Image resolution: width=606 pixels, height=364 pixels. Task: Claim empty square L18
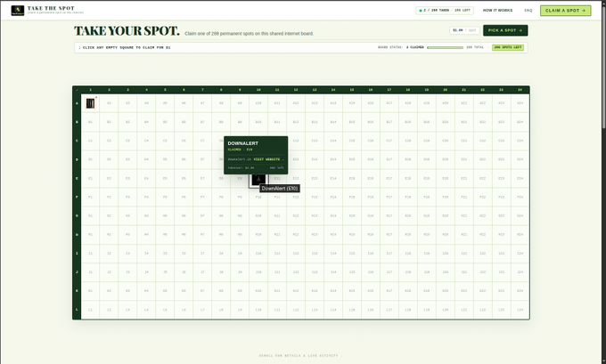pos(408,310)
